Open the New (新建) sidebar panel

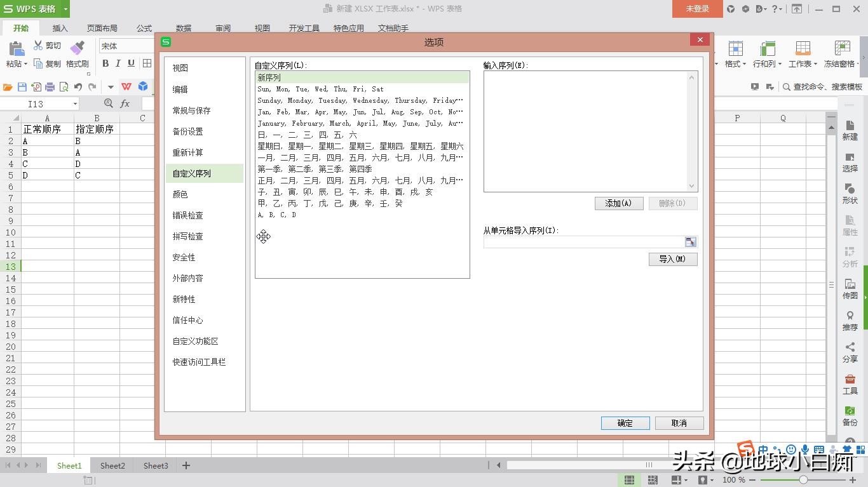click(x=850, y=130)
